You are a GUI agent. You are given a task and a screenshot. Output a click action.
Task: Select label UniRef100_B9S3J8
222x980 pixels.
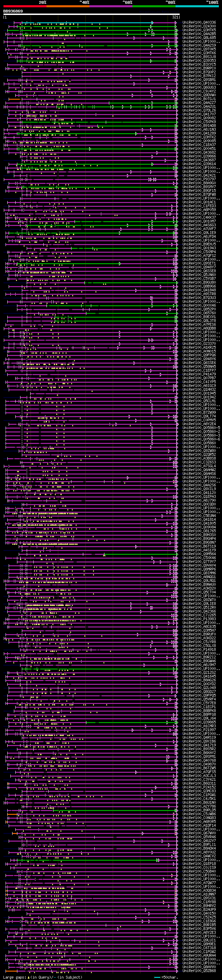pyautogui.click(x=199, y=57)
